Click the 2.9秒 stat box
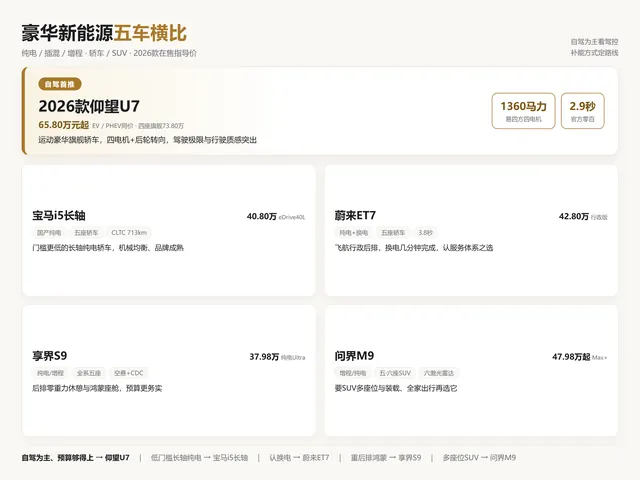This screenshot has height=480, width=640. click(x=582, y=111)
